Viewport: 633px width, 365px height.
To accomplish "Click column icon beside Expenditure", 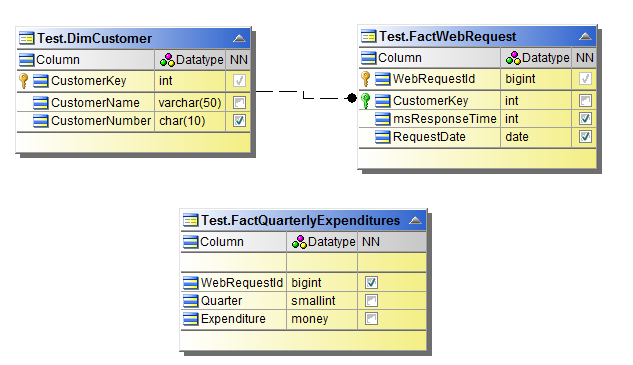I will point(191,319).
